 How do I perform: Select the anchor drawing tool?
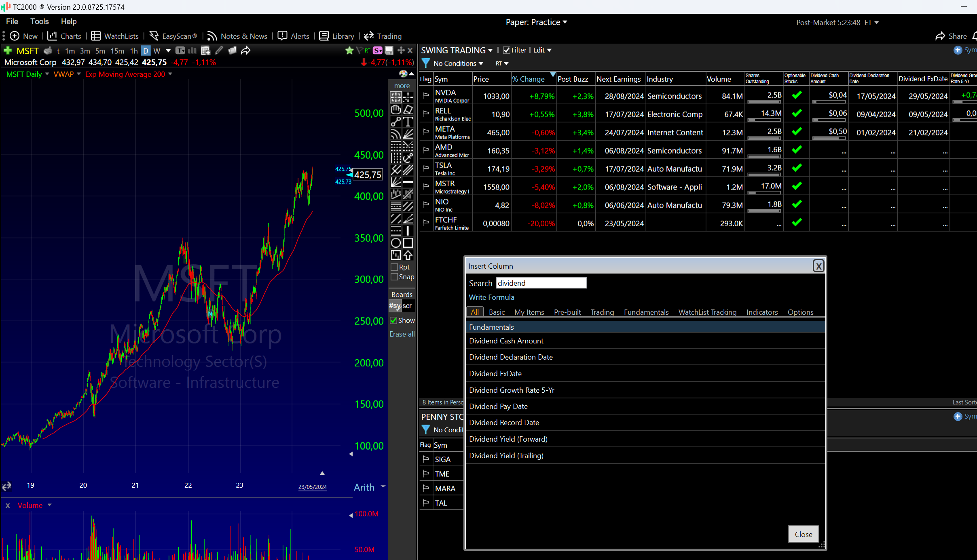click(x=408, y=158)
